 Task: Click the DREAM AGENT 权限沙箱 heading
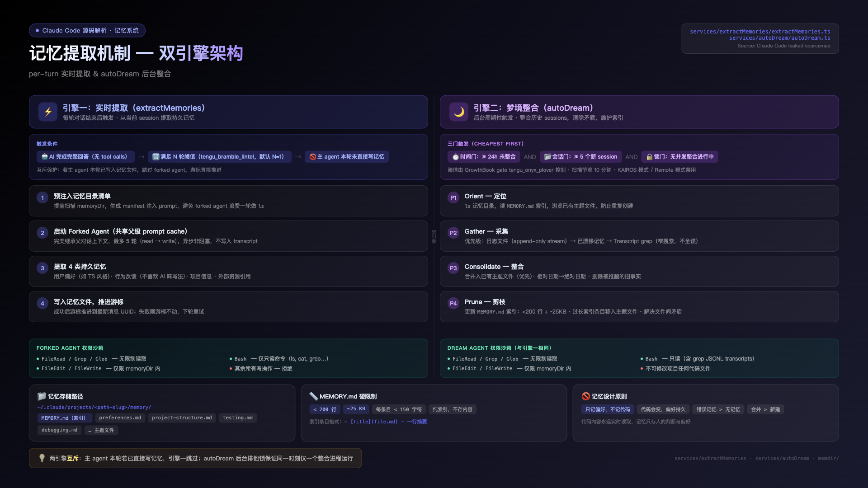[x=499, y=348]
